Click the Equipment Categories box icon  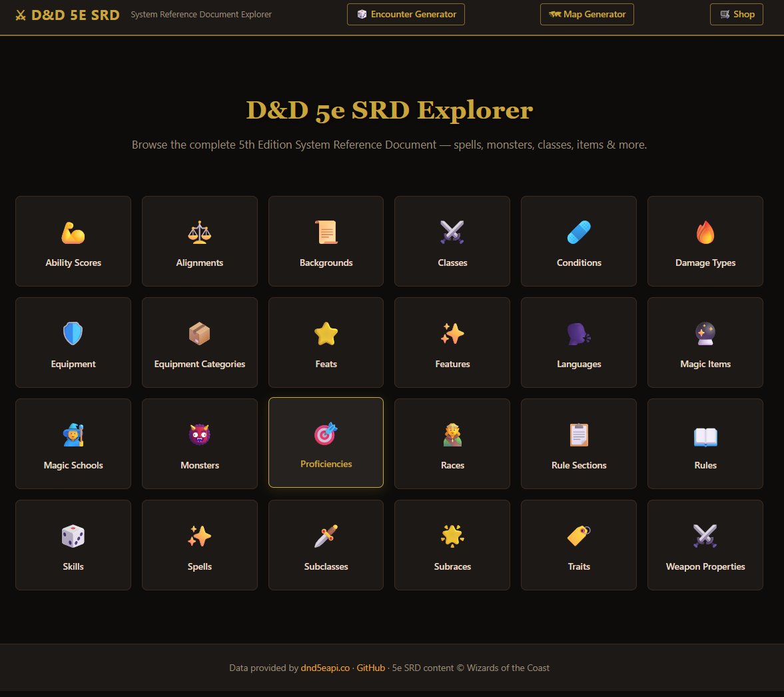click(x=200, y=334)
